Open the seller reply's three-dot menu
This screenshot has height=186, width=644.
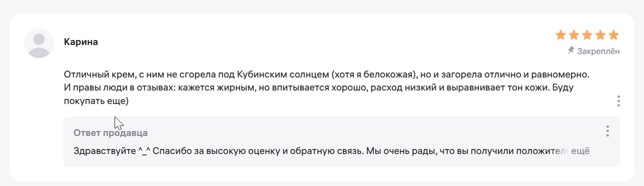(607, 131)
